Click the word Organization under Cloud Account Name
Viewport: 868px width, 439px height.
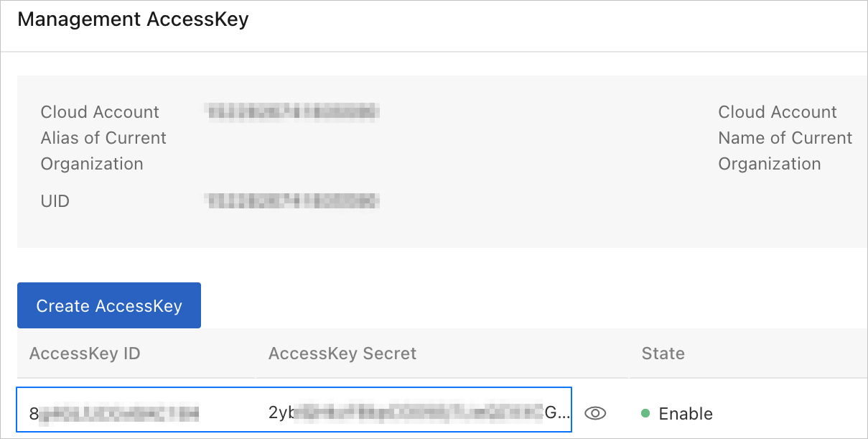point(769,164)
